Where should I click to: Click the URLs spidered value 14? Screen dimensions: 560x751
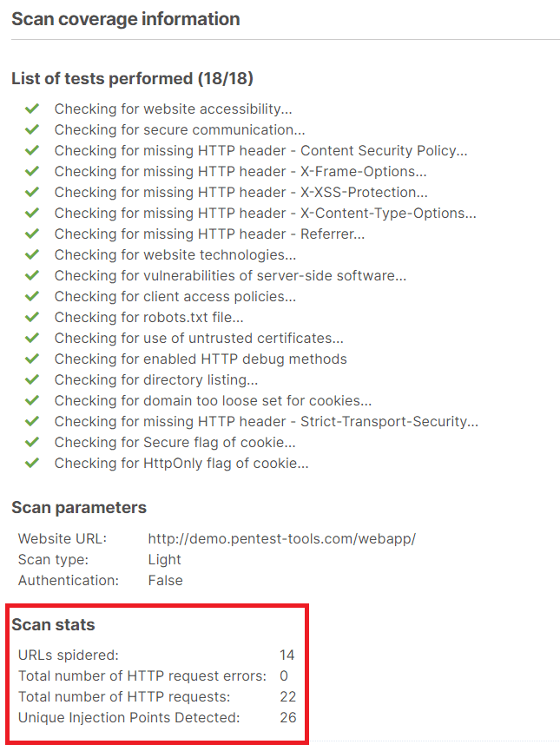tap(287, 655)
